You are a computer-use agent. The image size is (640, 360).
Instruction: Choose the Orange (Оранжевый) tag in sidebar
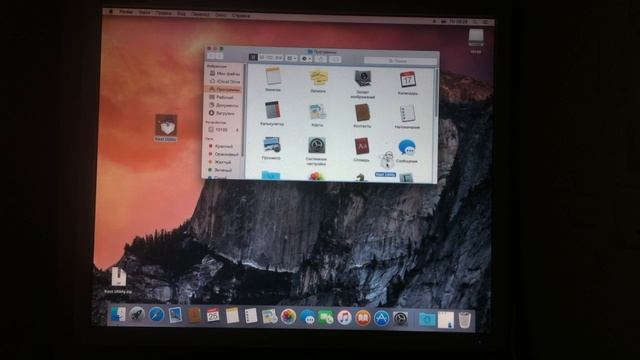(223, 154)
